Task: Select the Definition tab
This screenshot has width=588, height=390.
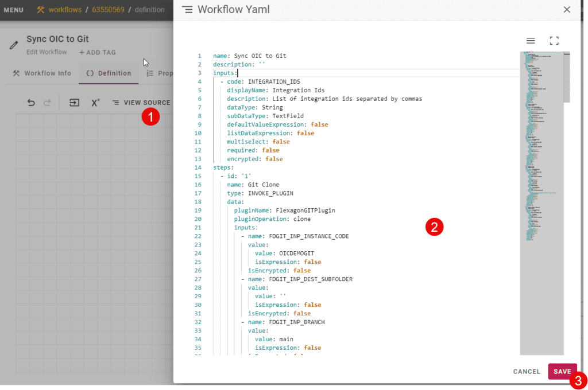Action: tap(109, 73)
